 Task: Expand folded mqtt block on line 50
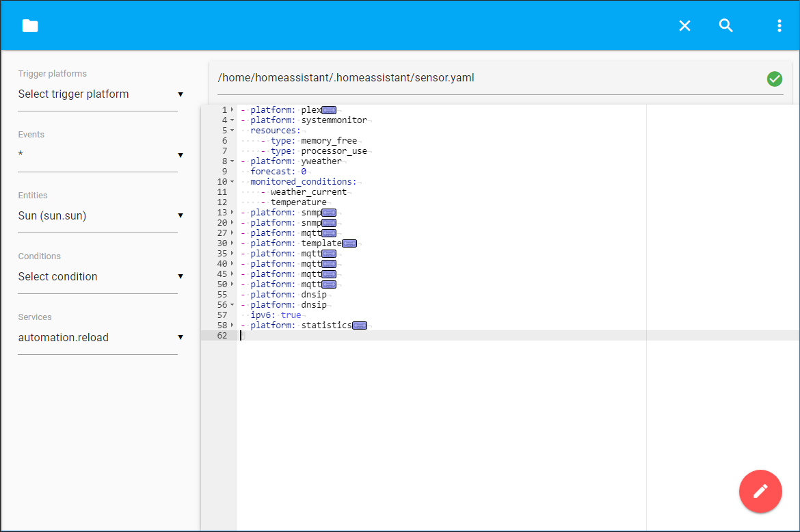coord(232,284)
